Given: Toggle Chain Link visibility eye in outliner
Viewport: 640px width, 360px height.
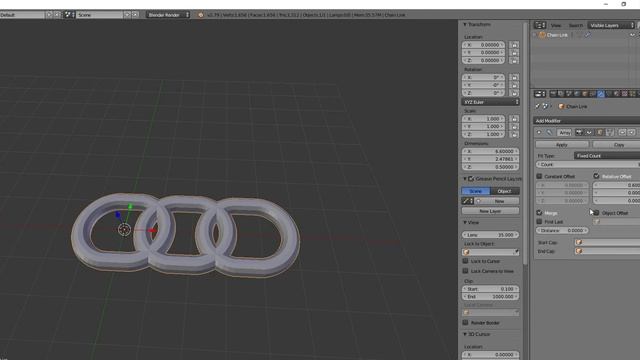Looking at the screenshot, I should (x=632, y=35).
